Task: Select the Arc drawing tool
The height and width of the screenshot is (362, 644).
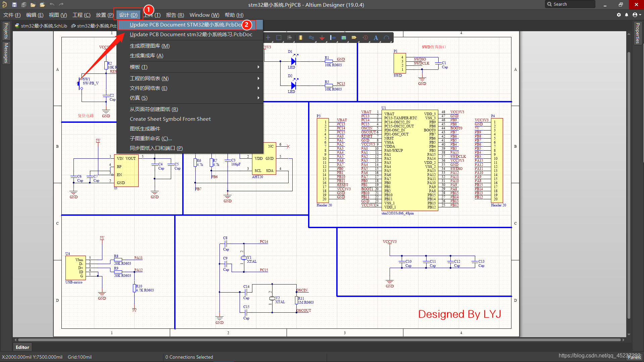Action: pos(387,38)
